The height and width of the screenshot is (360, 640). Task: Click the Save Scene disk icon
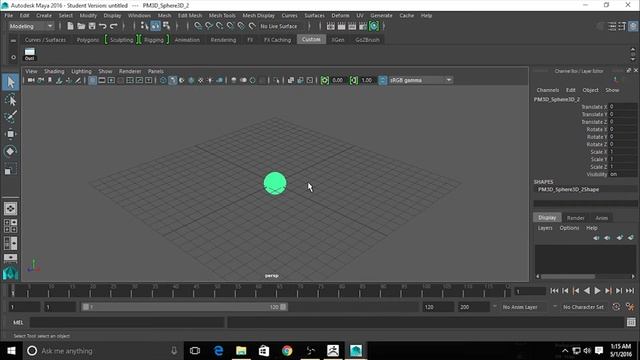coord(92,26)
